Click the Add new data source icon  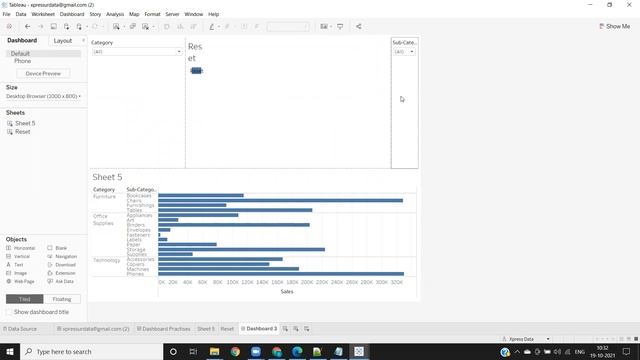(x=66, y=27)
